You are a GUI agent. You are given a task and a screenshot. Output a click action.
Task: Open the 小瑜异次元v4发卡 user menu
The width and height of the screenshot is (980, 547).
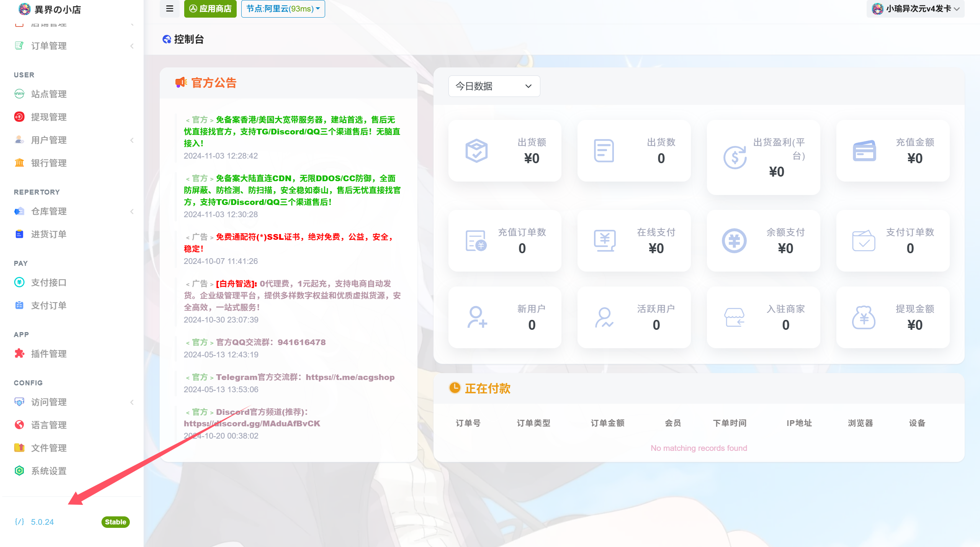click(x=915, y=8)
